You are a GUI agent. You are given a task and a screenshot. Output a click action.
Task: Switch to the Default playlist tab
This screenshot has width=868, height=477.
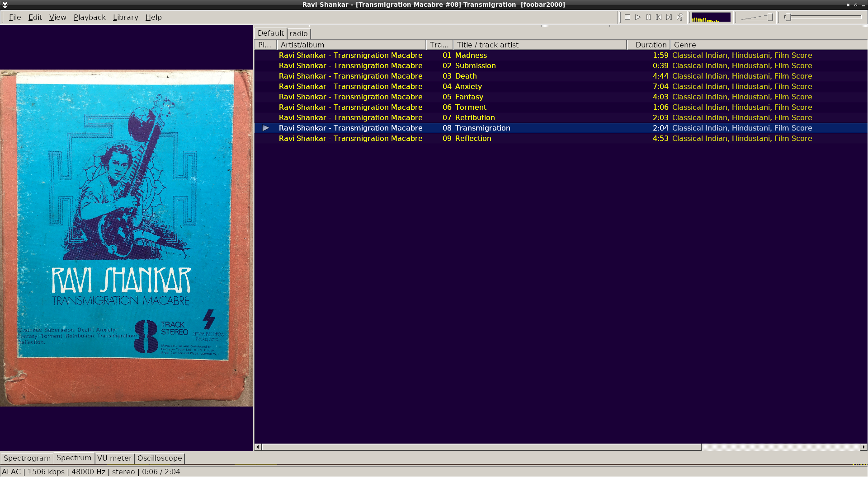pos(270,33)
